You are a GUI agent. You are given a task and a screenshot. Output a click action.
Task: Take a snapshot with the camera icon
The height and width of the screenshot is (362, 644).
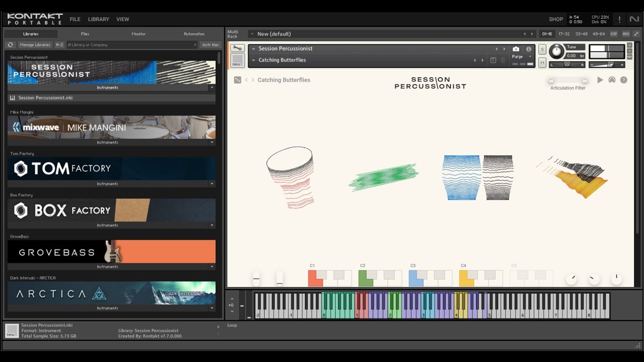516,49
